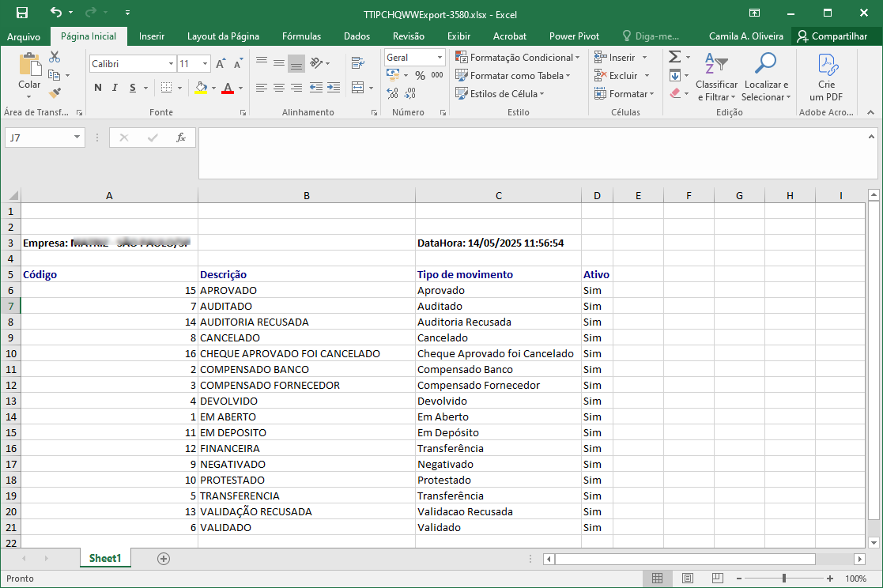Click the yellow fill color bucket
Image resolution: width=883 pixels, height=588 pixels.
pyautogui.click(x=201, y=87)
